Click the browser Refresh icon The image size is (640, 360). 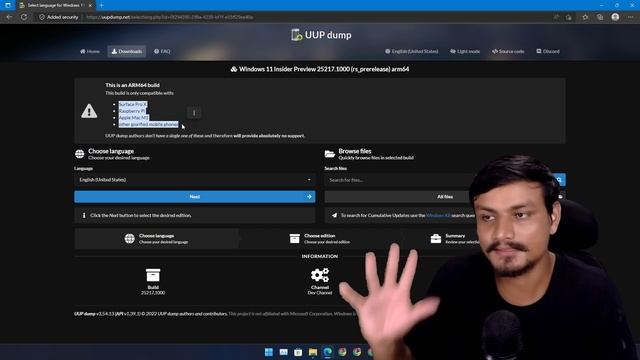24,17
